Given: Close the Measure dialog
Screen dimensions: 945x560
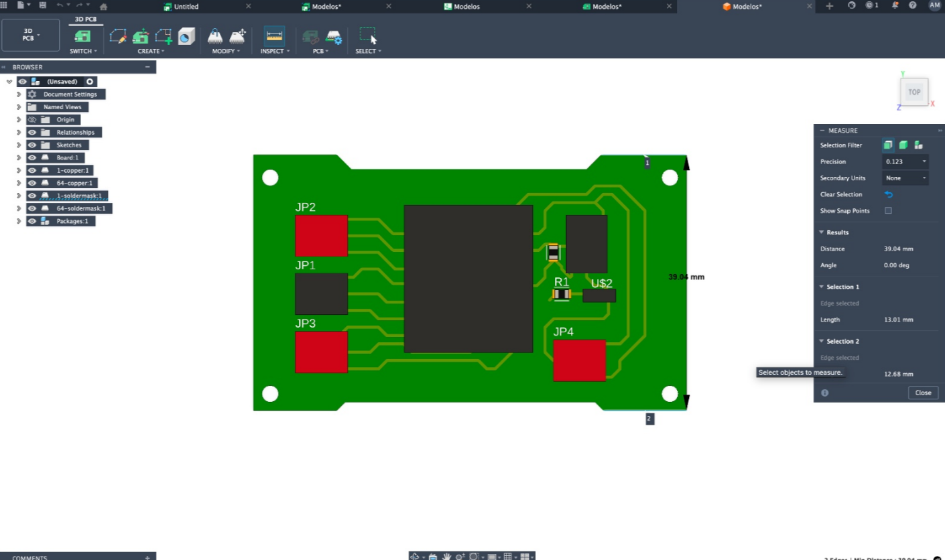Looking at the screenshot, I should 923,393.
